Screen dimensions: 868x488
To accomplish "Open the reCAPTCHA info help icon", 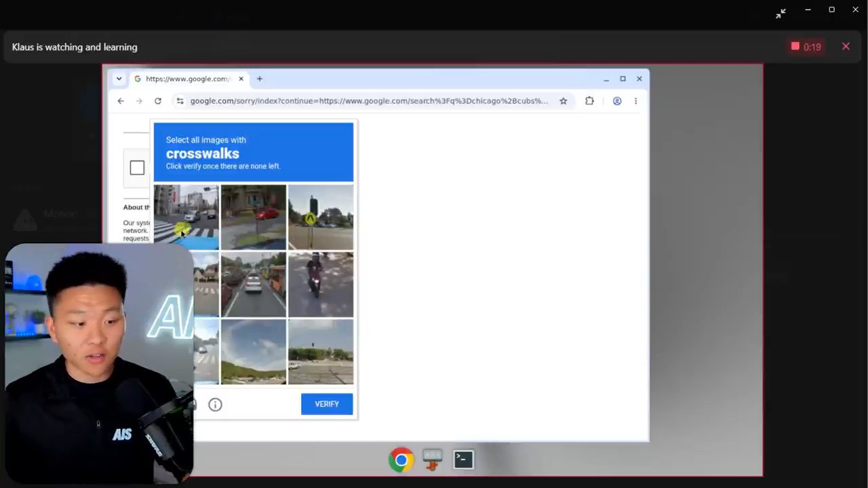I will pyautogui.click(x=215, y=405).
